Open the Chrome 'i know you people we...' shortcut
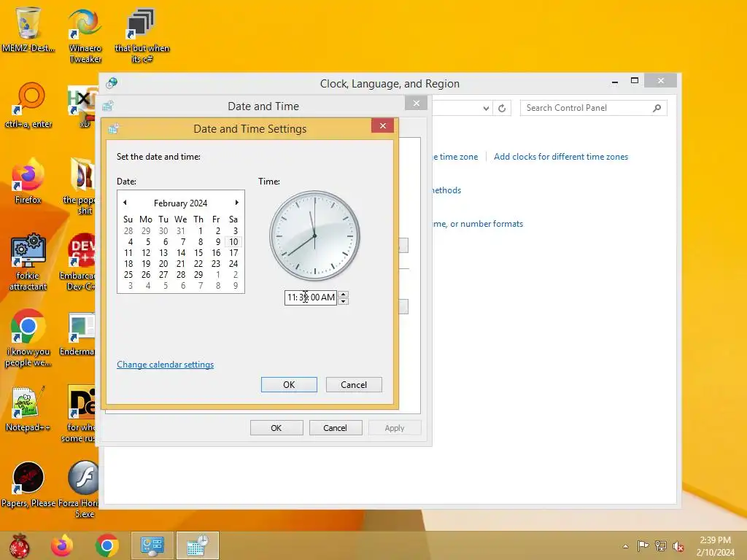 click(28, 338)
